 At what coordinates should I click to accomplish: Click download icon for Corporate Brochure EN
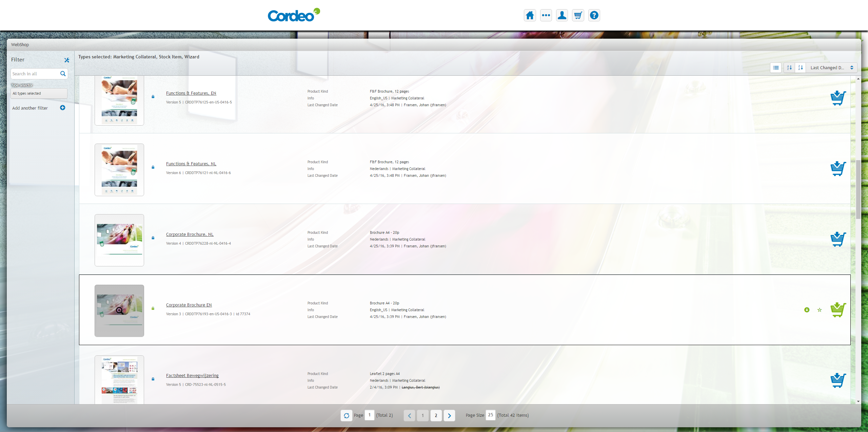(x=807, y=310)
